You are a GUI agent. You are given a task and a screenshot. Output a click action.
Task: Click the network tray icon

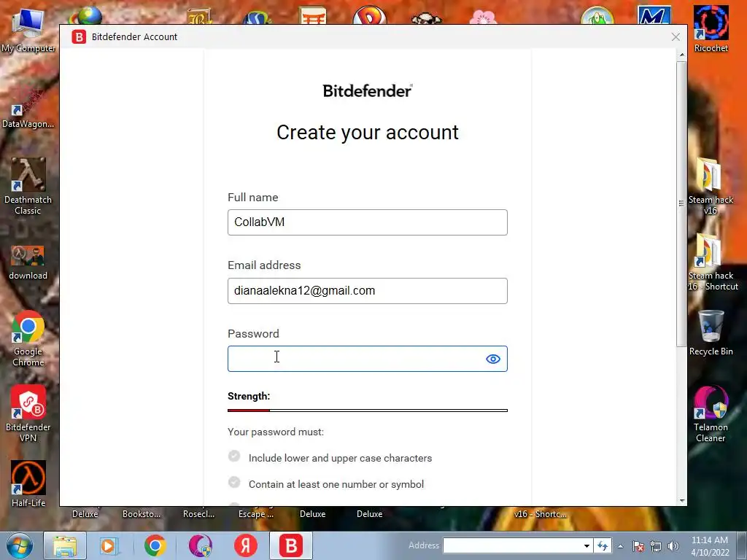pyautogui.click(x=656, y=546)
